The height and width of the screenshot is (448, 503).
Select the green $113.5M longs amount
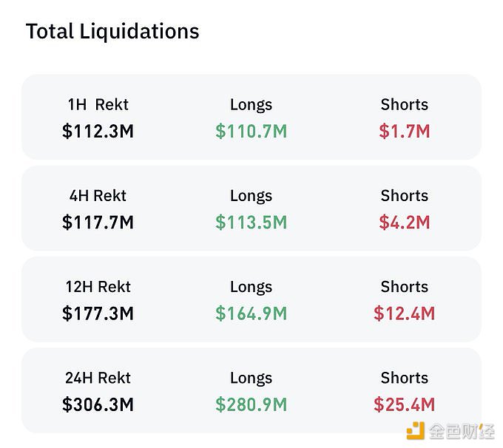(x=251, y=223)
